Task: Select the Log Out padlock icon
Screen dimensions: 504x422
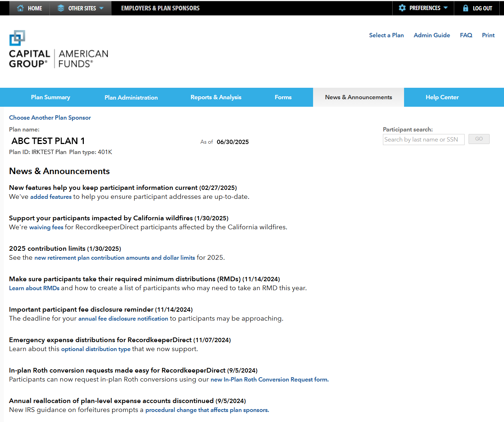Action: 466,8
